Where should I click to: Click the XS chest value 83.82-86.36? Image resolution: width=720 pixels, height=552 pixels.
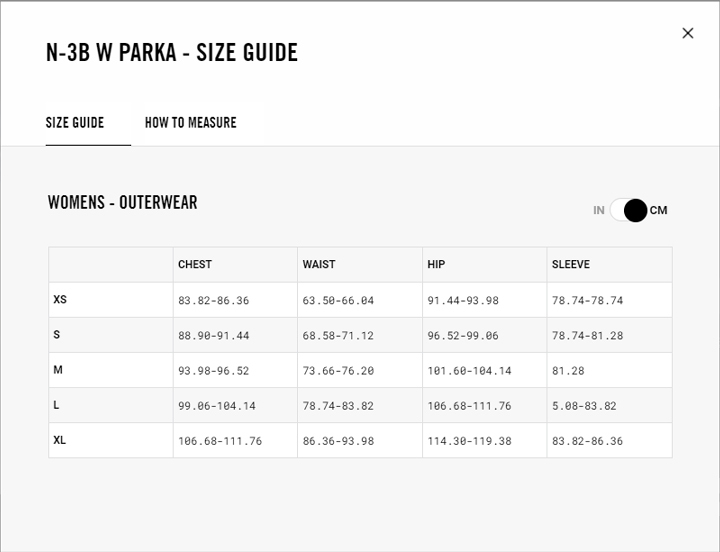click(213, 300)
